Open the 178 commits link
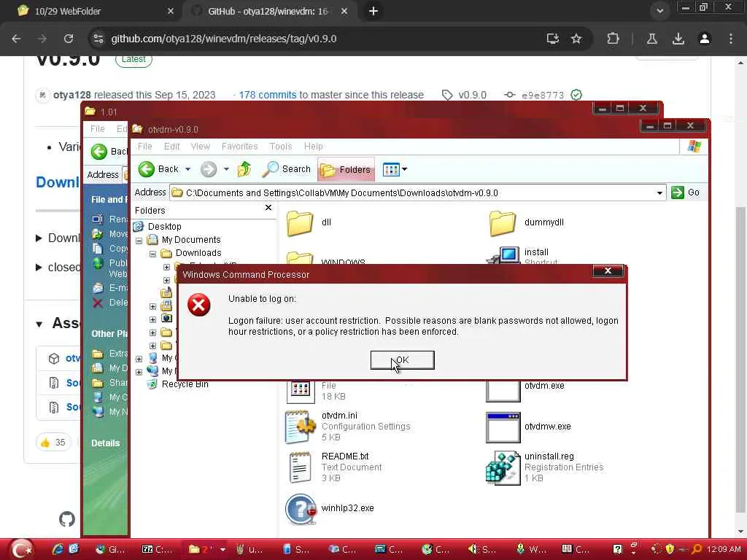 coord(267,95)
